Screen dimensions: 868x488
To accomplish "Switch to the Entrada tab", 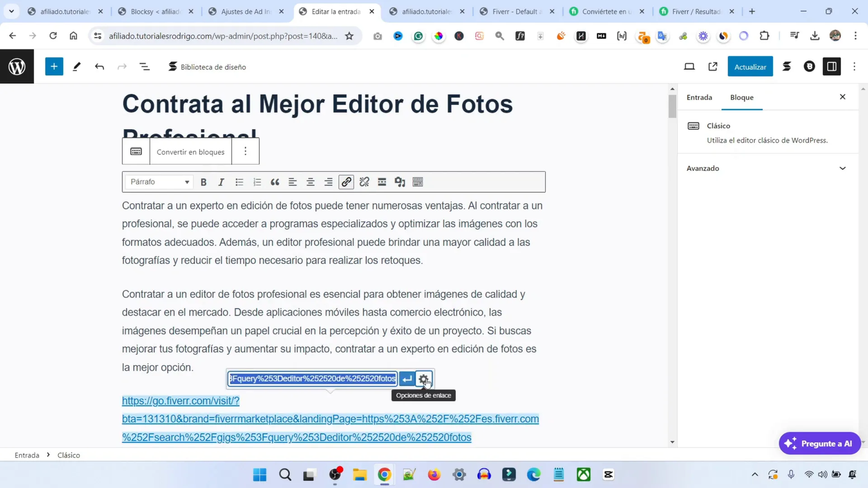I will [x=699, y=97].
